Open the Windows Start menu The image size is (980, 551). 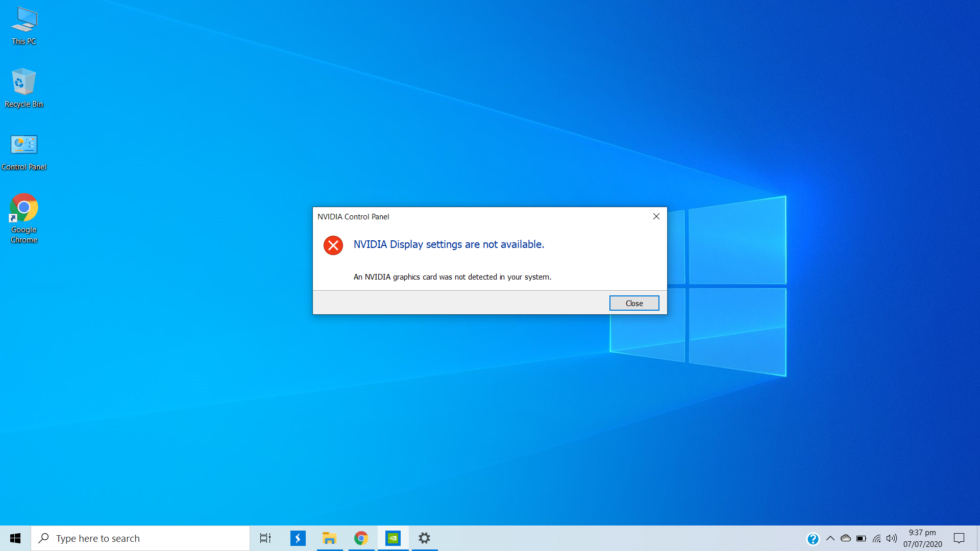(x=15, y=538)
